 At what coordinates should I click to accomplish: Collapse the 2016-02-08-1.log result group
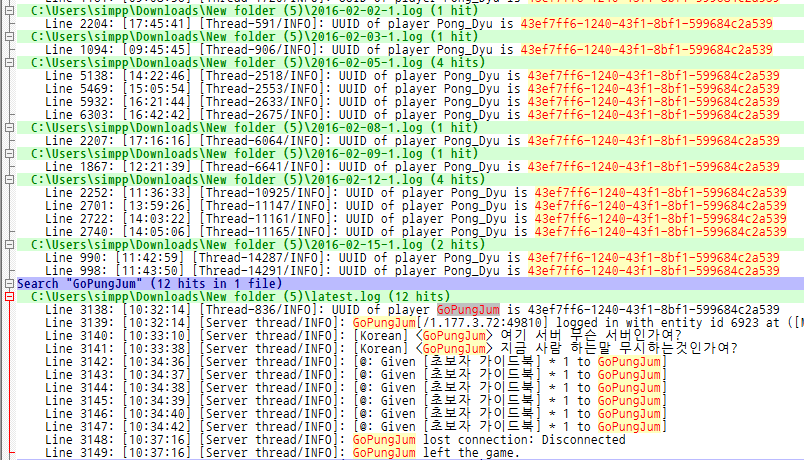(x=9, y=128)
